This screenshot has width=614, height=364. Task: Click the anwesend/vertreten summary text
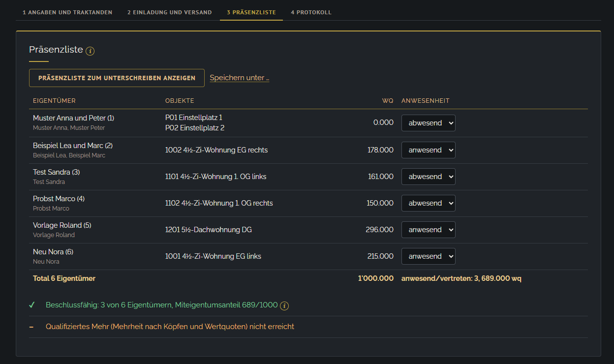coord(461,278)
